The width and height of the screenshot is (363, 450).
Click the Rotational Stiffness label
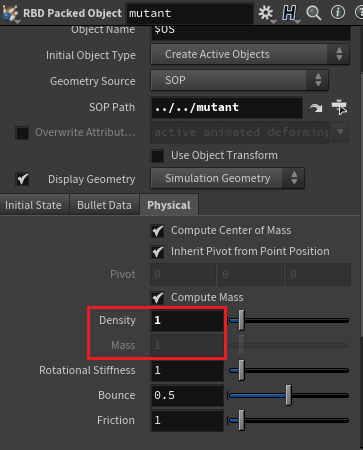[87, 370]
